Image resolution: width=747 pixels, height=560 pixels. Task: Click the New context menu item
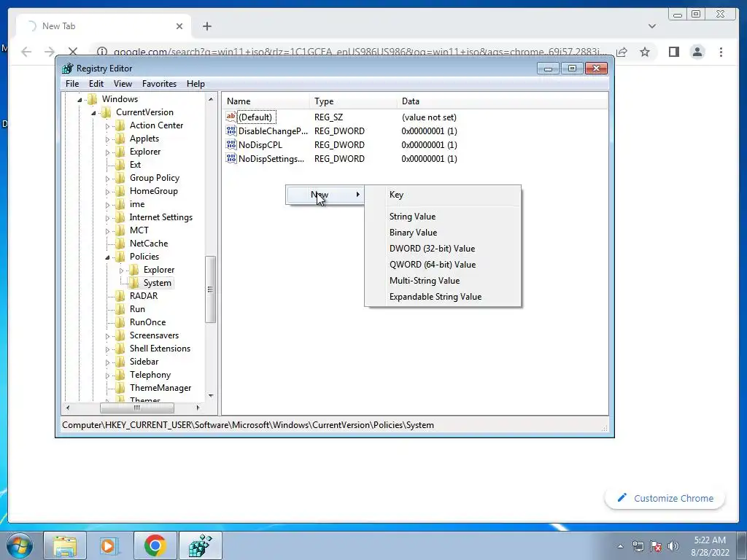325,194
